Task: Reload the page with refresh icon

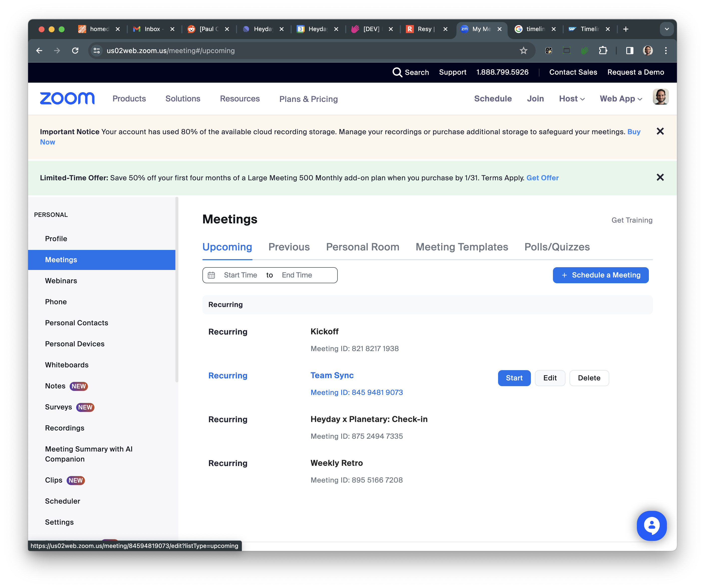Action: 75,51
